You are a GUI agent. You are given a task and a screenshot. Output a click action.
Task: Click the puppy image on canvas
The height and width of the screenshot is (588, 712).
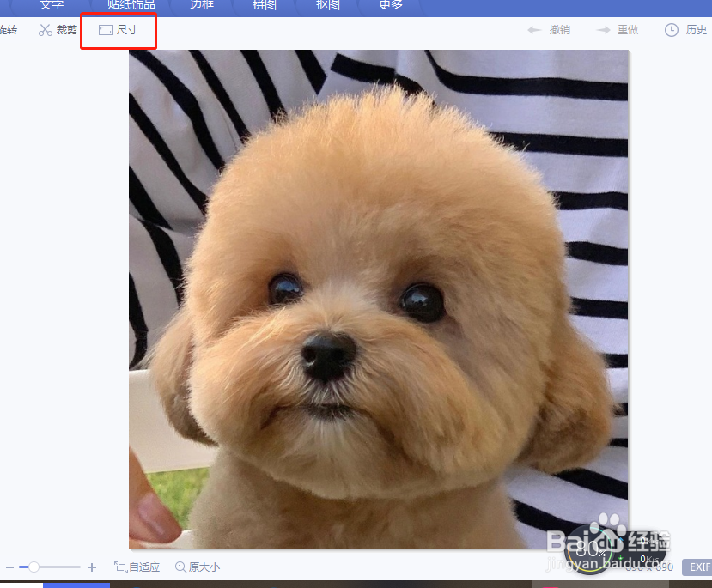tap(378, 300)
